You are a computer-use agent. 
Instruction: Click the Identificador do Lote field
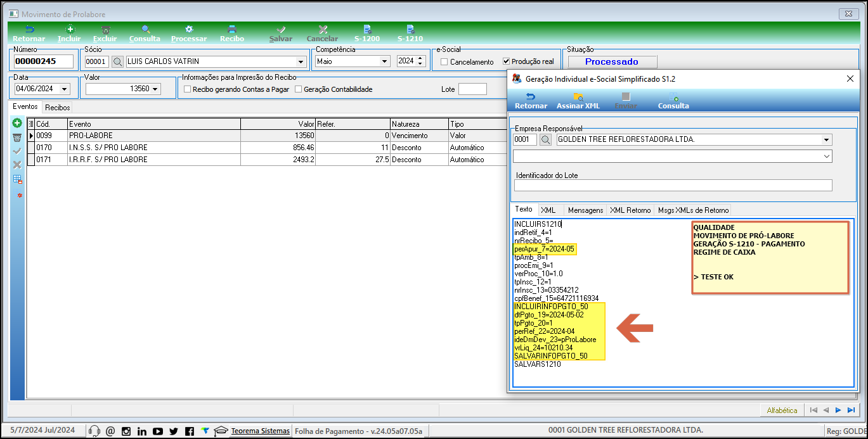pyautogui.click(x=673, y=186)
